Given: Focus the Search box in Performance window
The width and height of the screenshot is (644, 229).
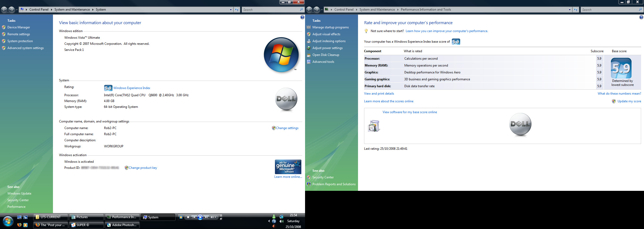Looking at the screenshot, I should pyautogui.click(x=612, y=10).
